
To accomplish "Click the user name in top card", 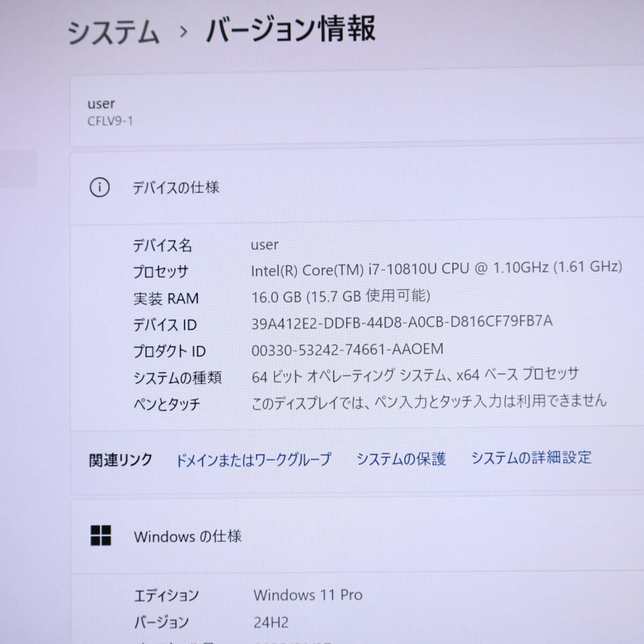I will click(x=101, y=104).
